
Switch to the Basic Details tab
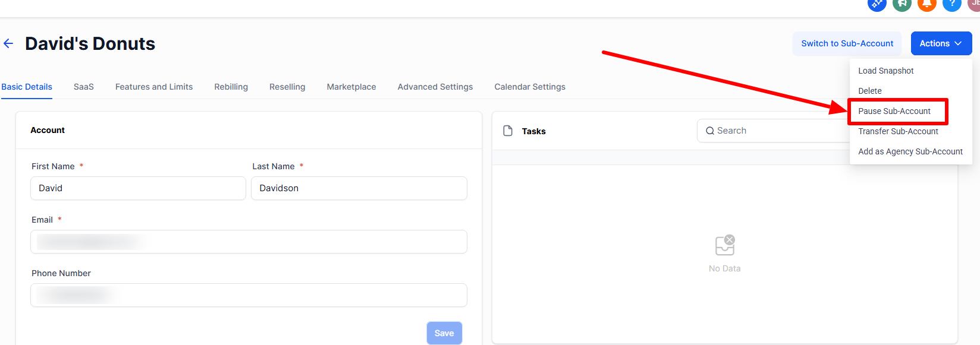pyautogui.click(x=27, y=87)
